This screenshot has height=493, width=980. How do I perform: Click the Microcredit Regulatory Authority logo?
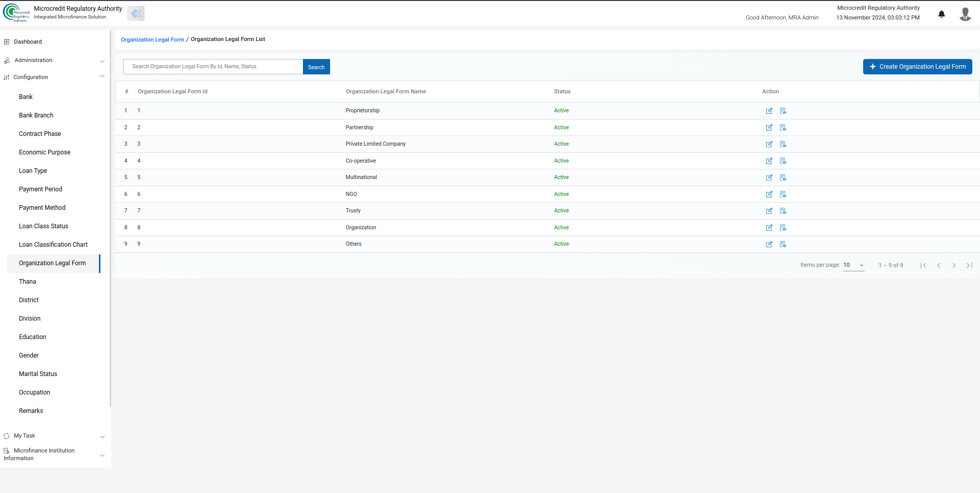[x=16, y=13]
